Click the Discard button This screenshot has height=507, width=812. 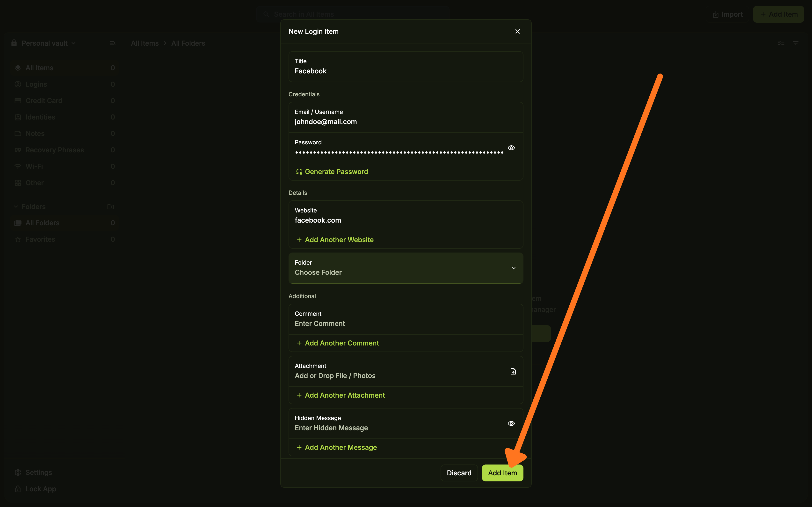coord(459,473)
